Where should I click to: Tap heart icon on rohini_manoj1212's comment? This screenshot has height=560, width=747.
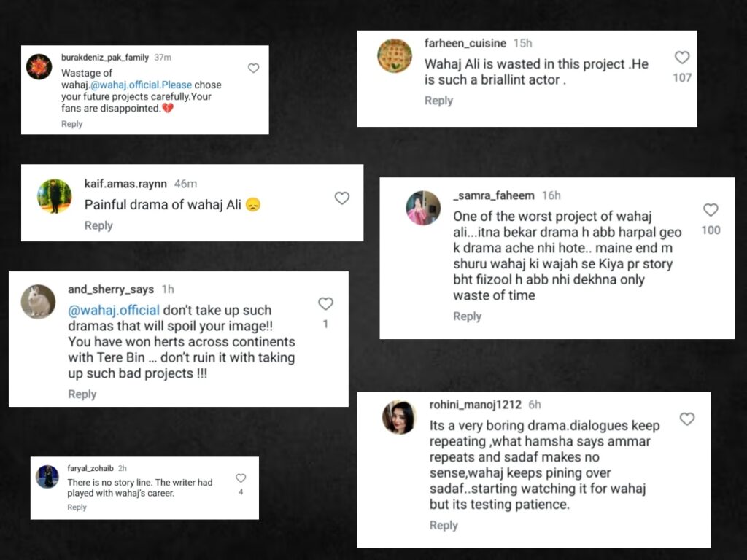(x=686, y=419)
